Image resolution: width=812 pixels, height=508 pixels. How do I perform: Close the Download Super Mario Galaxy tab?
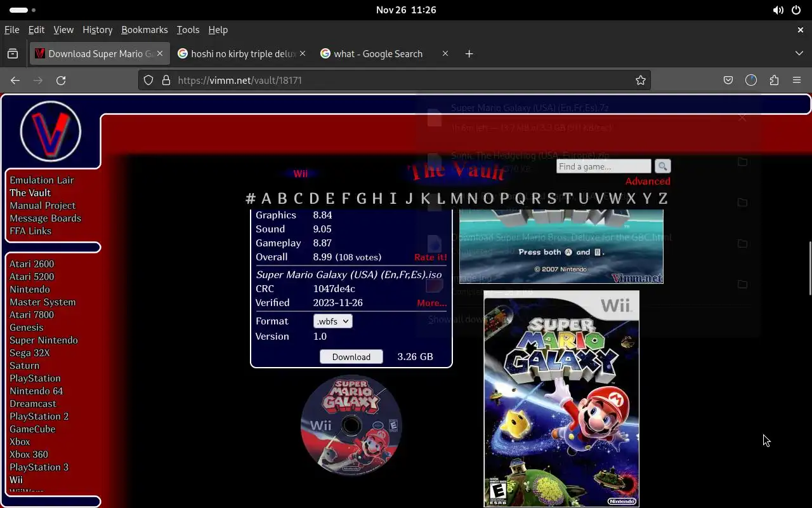(x=160, y=54)
